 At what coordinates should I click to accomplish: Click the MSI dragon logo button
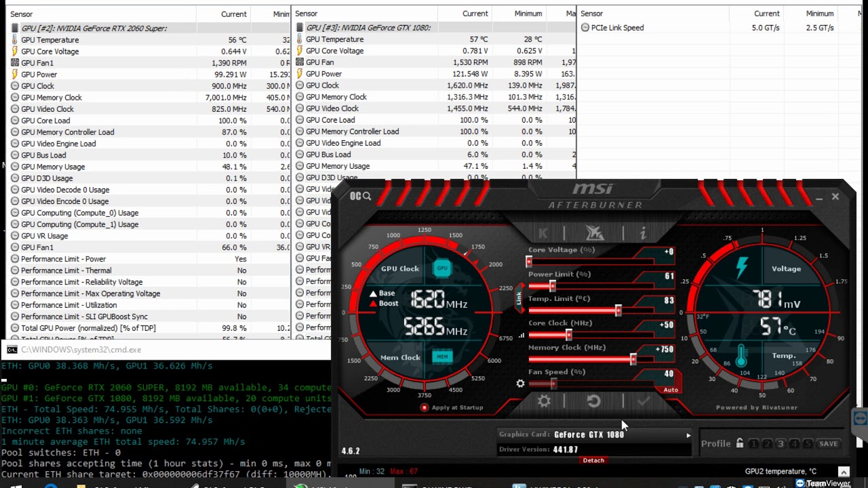(595, 233)
